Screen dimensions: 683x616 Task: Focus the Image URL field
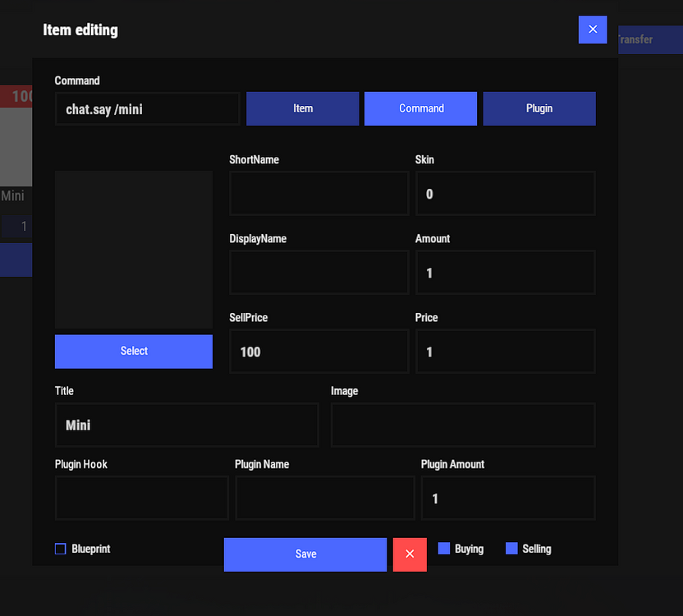[463, 425]
